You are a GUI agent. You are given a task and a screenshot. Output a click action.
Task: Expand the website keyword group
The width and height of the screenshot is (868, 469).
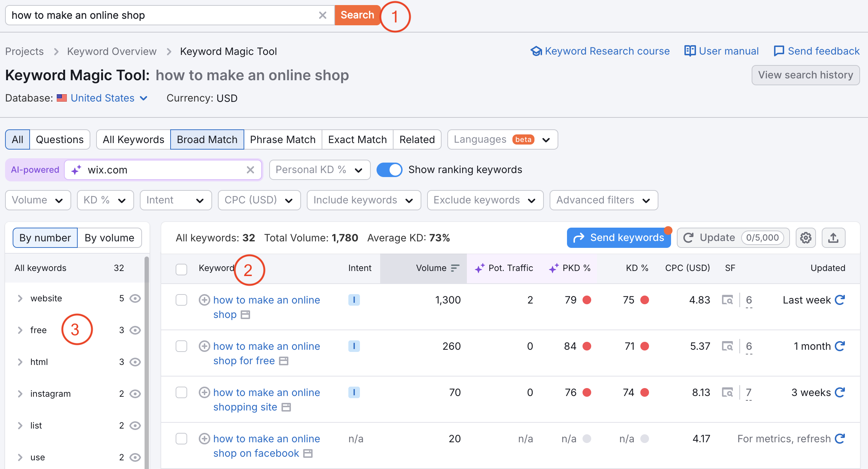point(20,298)
